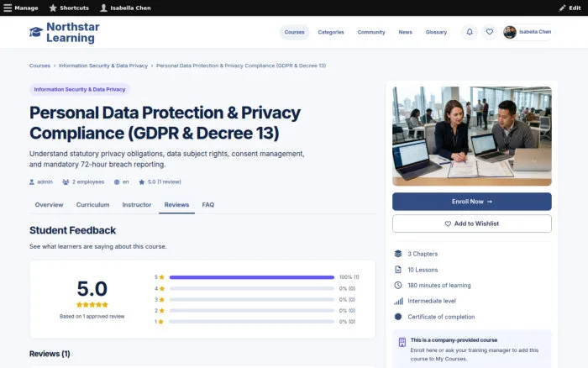The width and height of the screenshot is (588, 368).
Task: Open notifications bell icon
Action: click(470, 32)
